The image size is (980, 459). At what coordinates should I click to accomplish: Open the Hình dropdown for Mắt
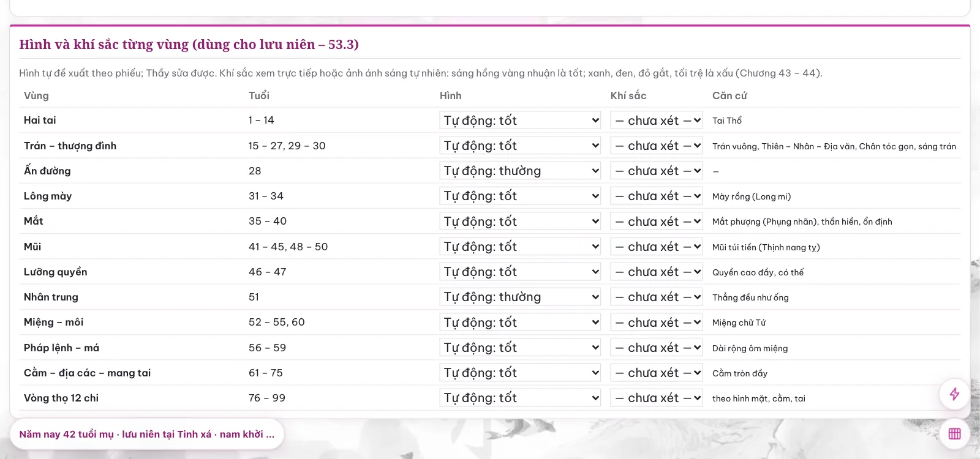(520, 221)
